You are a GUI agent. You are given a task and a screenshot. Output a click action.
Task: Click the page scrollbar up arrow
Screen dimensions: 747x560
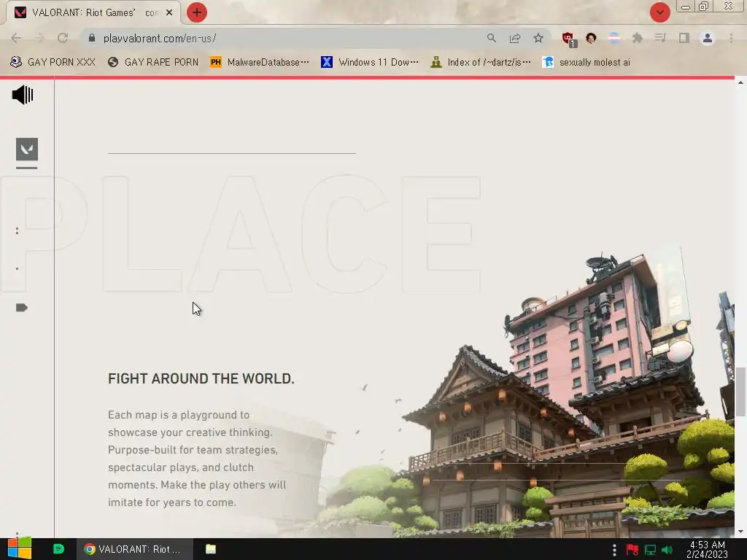[x=741, y=82]
